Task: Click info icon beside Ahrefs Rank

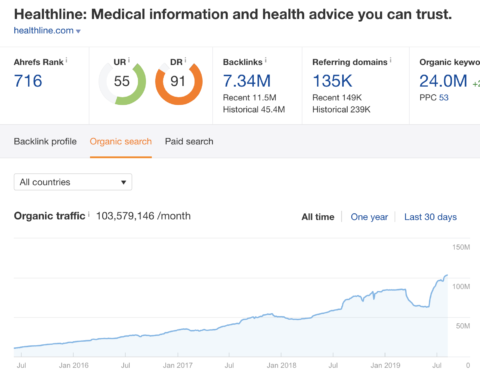Action: pyautogui.click(x=66, y=60)
